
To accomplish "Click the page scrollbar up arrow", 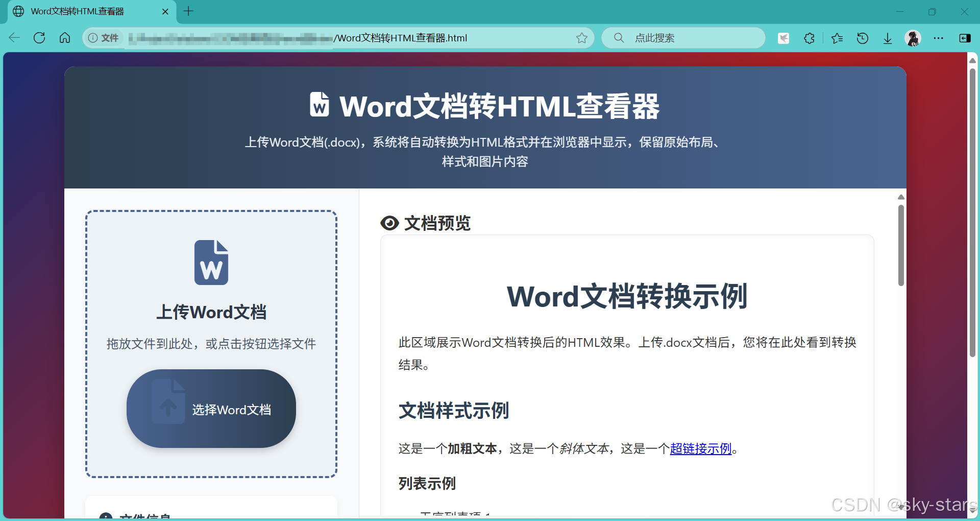I will [972, 60].
